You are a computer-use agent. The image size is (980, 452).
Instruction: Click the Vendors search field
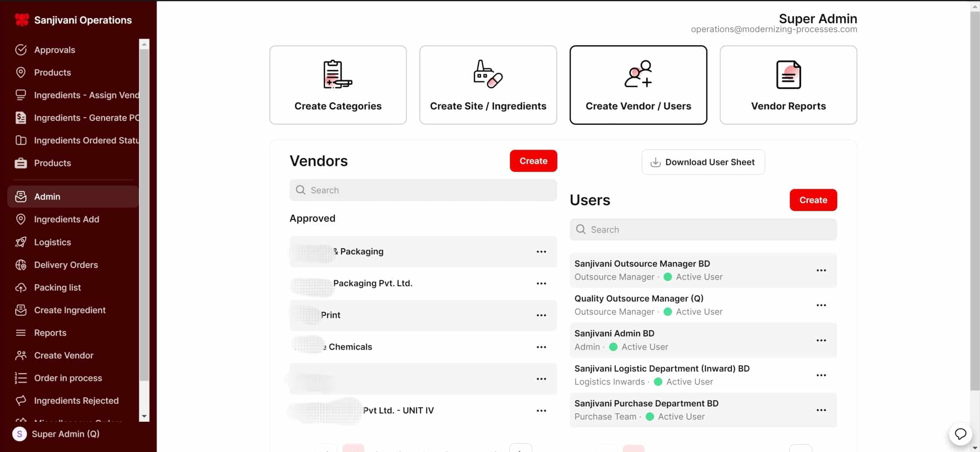click(x=423, y=190)
